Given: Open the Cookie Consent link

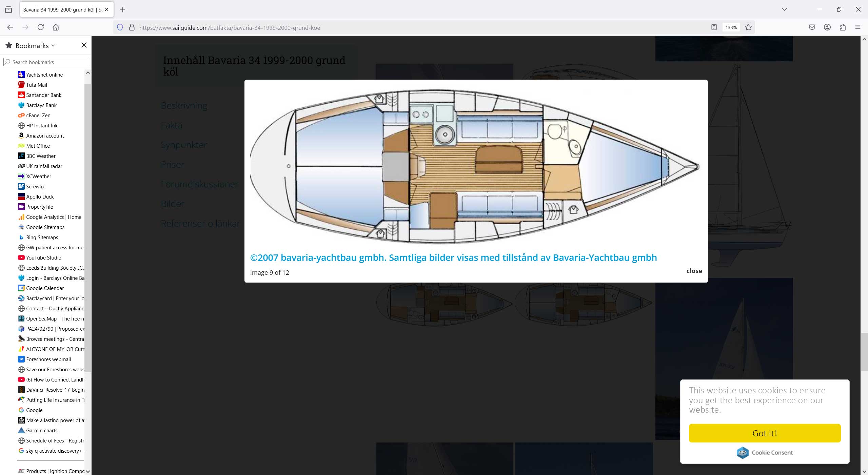Looking at the screenshot, I should 765,452.
